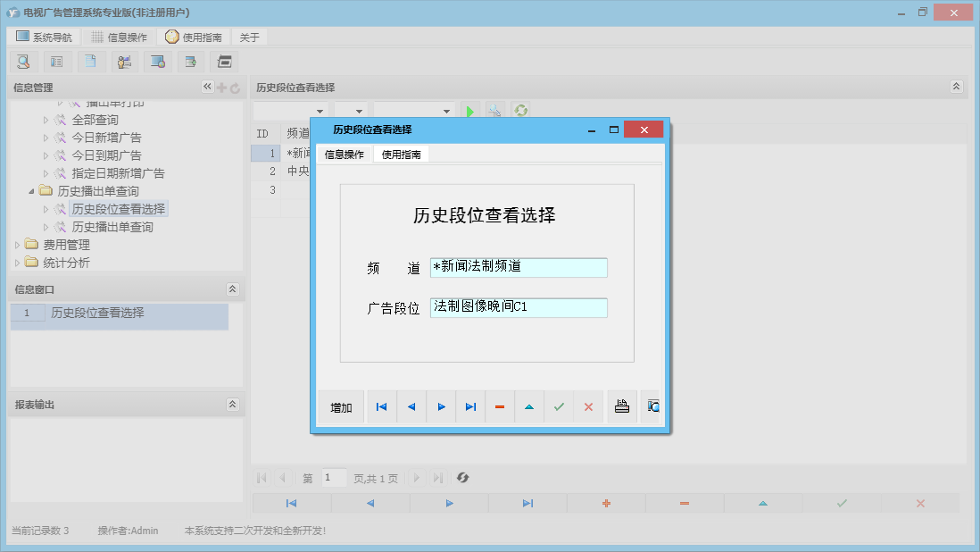Click the print icon in the dialog
Image resolution: width=980 pixels, height=552 pixels.
622,406
